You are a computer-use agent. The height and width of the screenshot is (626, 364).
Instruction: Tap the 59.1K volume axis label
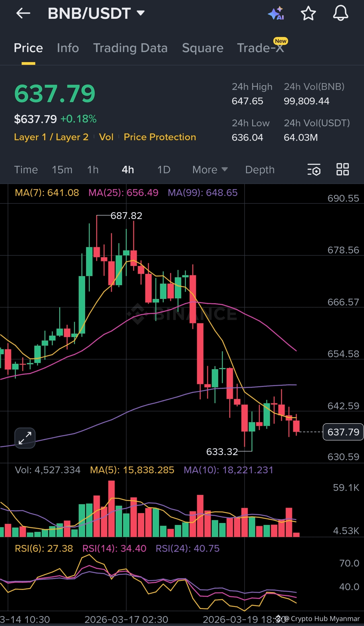pyautogui.click(x=346, y=487)
